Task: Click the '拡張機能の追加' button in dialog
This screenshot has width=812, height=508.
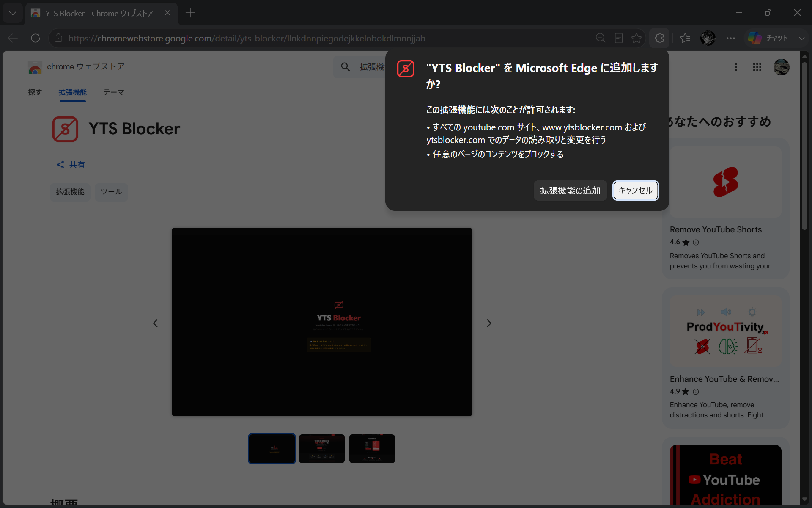Action: 570,190
